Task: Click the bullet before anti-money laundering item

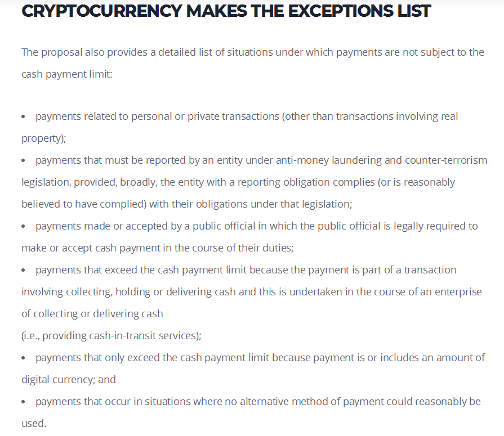Action: pyautogui.click(x=23, y=160)
